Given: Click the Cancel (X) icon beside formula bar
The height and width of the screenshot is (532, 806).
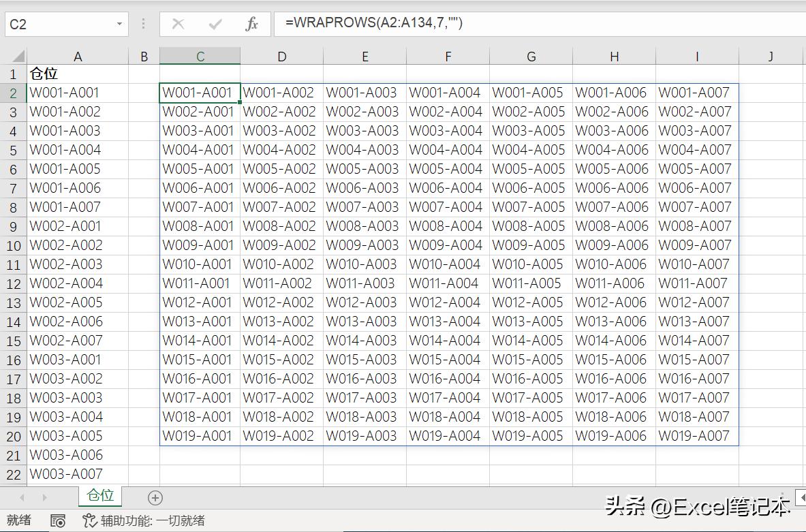Looking at the screenshot, I should pos(179,25).
